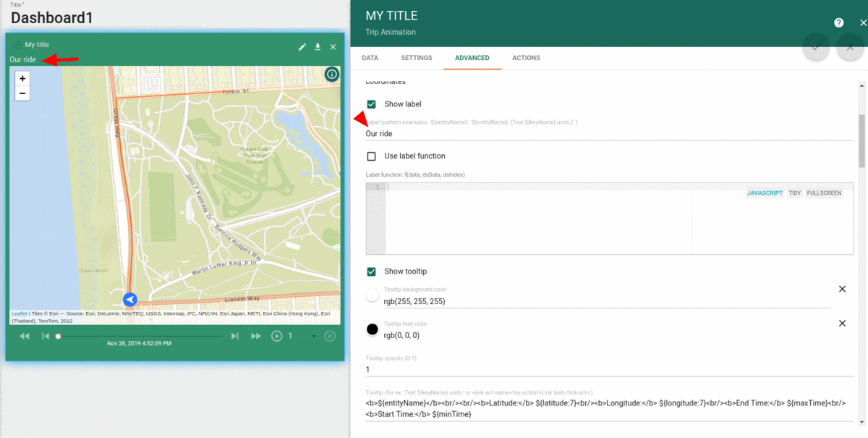The image size is (868, 438).
Task: Jump to the trip start with skip-previous
Action: (46, 336)
